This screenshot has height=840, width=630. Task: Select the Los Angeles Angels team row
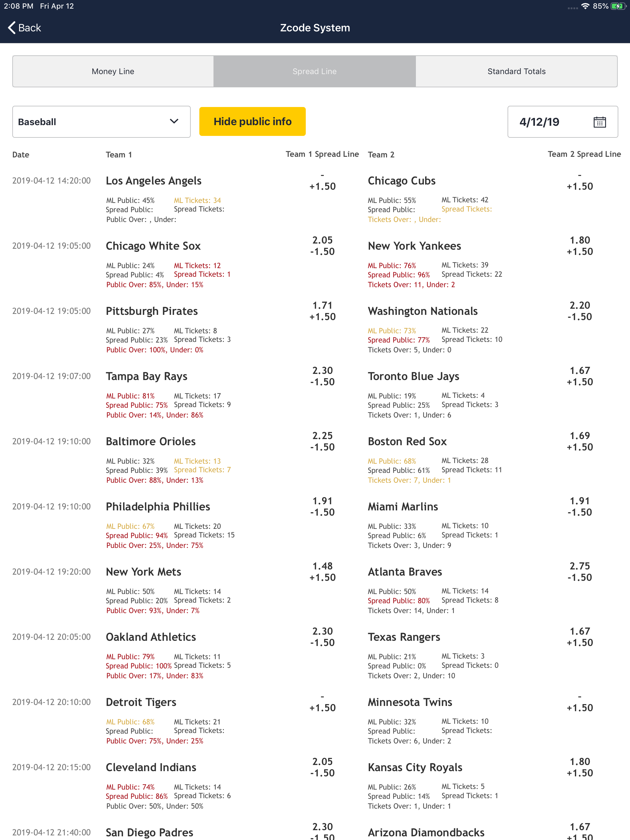154,181
